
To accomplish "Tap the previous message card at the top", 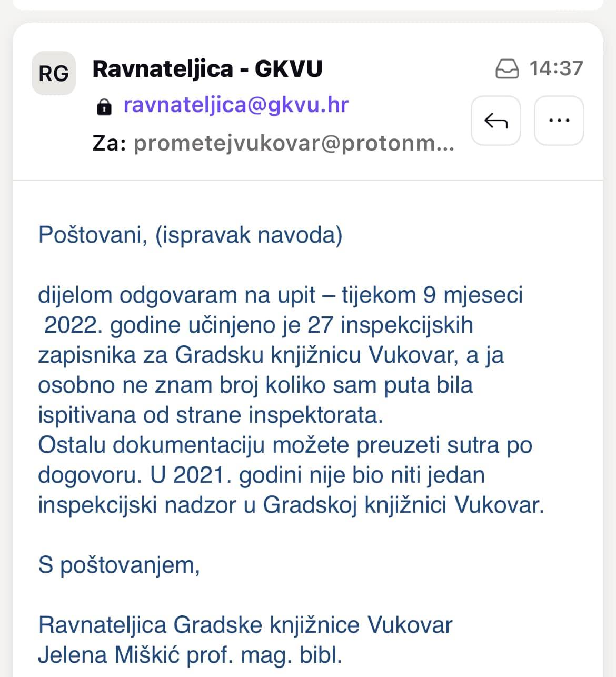I will [308, 4].
